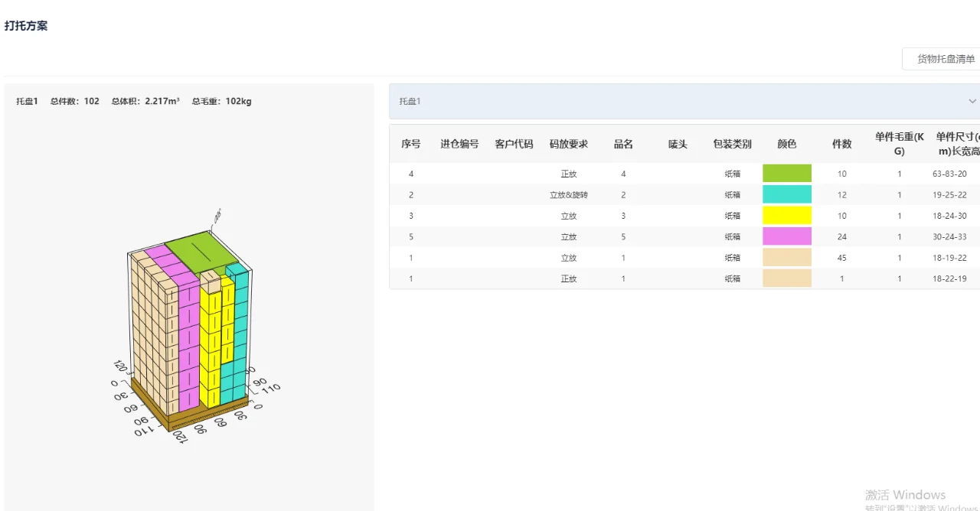Click the 包装类别 column header
This screenshot has width=980, height=511.
732,144
